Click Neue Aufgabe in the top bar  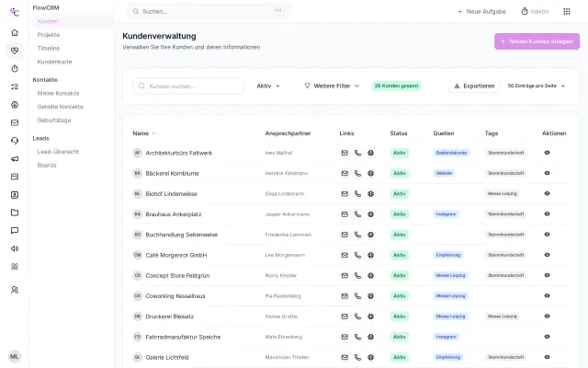[481, 12]
